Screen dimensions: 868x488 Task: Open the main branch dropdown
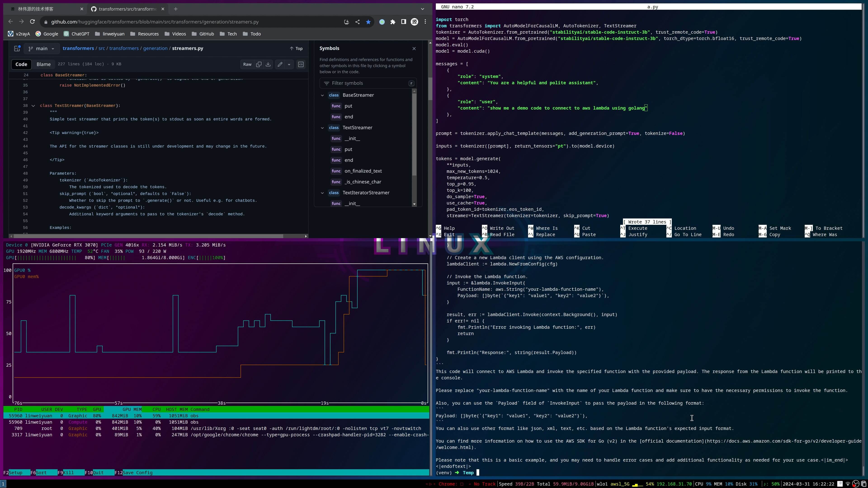[x=41, y=49]
